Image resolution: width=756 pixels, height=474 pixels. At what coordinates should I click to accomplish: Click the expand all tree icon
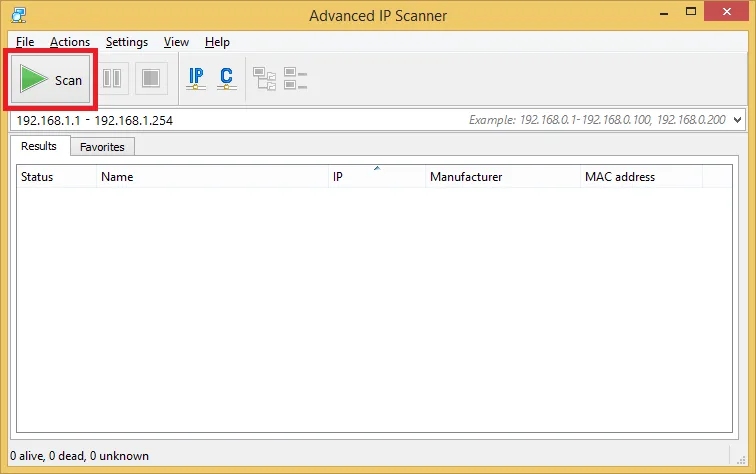tap(264, 79)
